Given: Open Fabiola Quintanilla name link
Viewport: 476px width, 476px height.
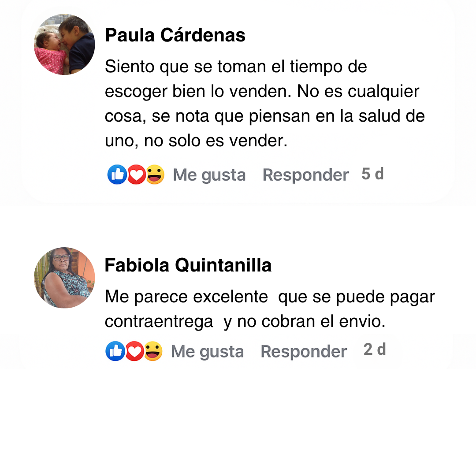Looking at the screenshot, I should tap(188, 265).
